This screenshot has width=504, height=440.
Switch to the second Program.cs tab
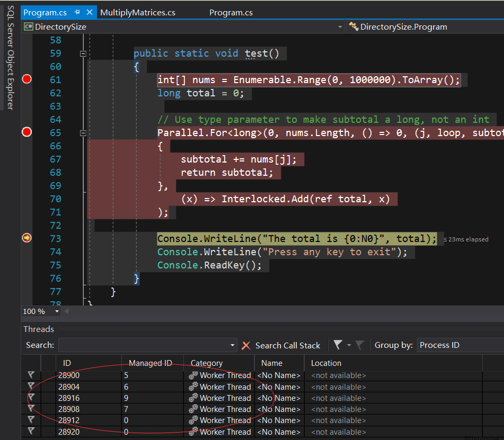point(231,13)
